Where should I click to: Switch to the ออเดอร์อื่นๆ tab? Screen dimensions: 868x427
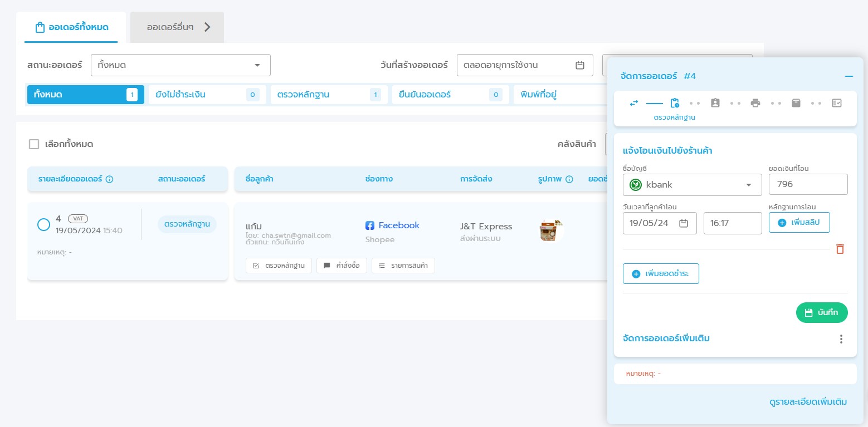(177, 27)
